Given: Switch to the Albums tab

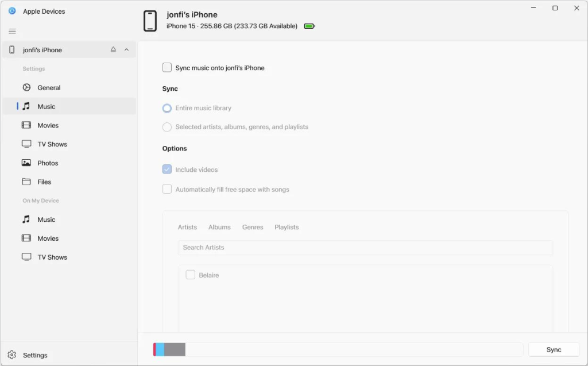Looking at the screenshot, I should click(219, 227).
